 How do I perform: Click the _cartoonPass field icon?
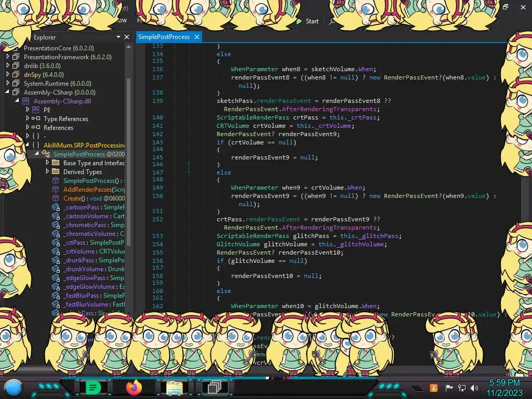(x=56, y=207)
